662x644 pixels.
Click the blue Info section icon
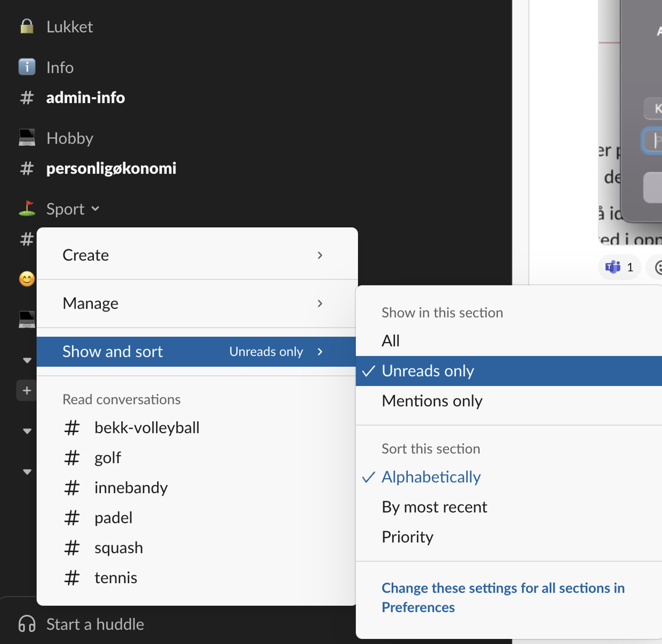(x=27, y=67)
